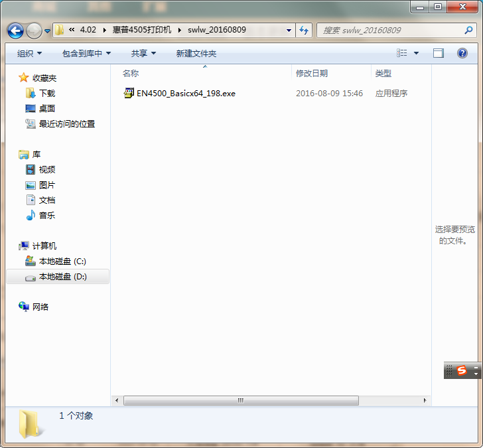Open the 下载 folder

coord(47,93)
